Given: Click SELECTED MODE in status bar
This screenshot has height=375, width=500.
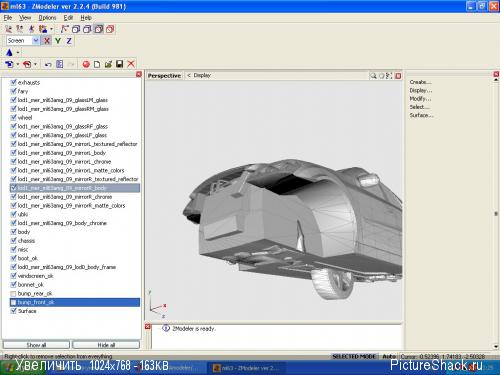Looking at the screenshot, I should [354, 356].
